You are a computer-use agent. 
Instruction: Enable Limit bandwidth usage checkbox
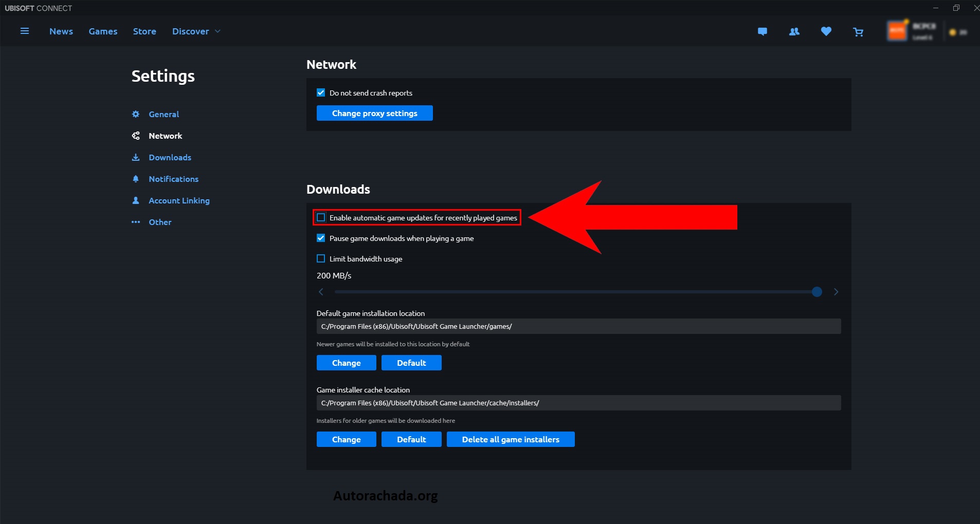[x=321, y=258]
